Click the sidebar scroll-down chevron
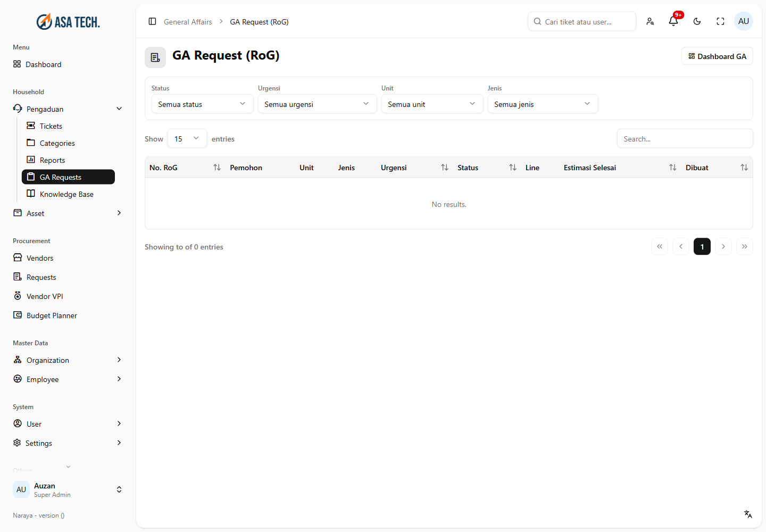 coord(68,467)
